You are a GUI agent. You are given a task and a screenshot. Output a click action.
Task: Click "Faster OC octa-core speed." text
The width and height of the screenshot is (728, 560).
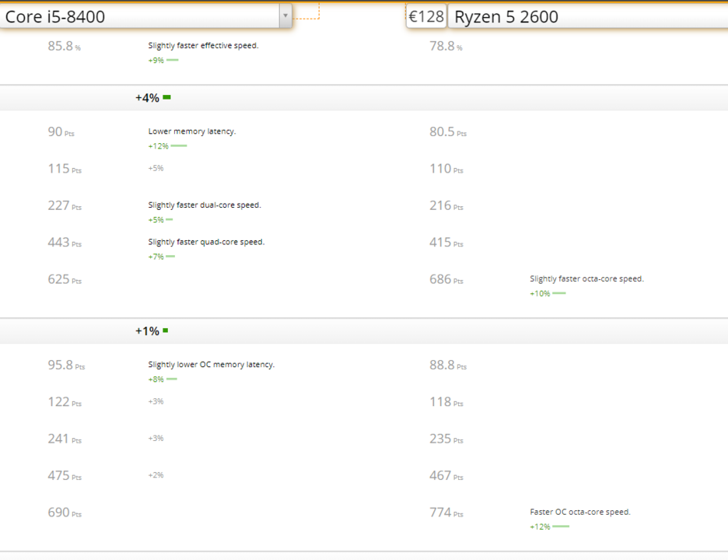tap(580, 512)
